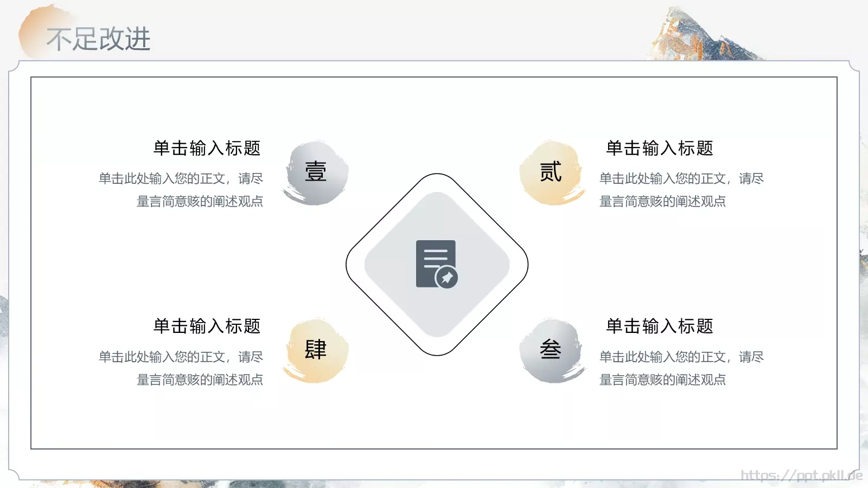The height and width of the screenshot is (488, 868).
Task: Select the golden 贰 brush circle
Action: click(552, 172)
